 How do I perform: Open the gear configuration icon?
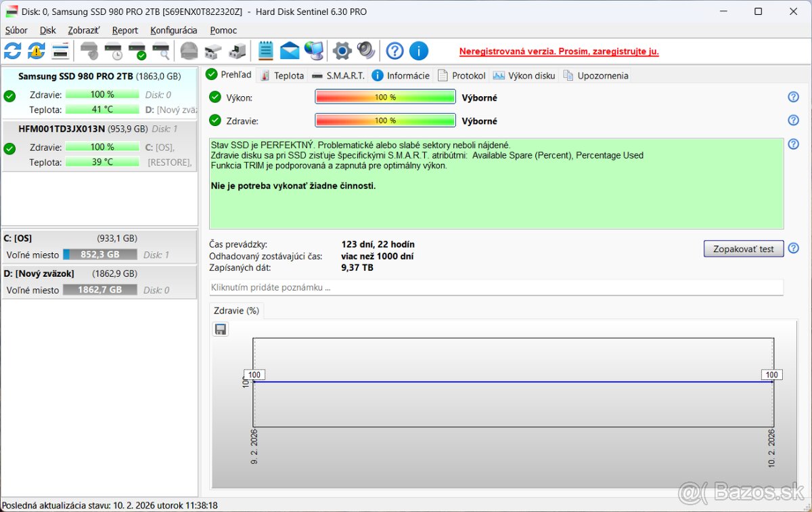pyautogui.click(x=342, y=51)
